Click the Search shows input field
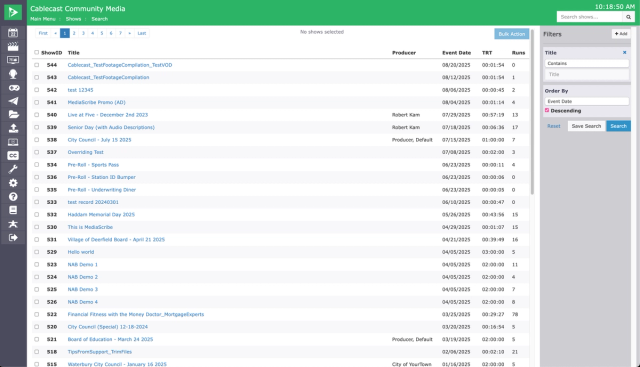640x367 pixels. pos(590,17)
